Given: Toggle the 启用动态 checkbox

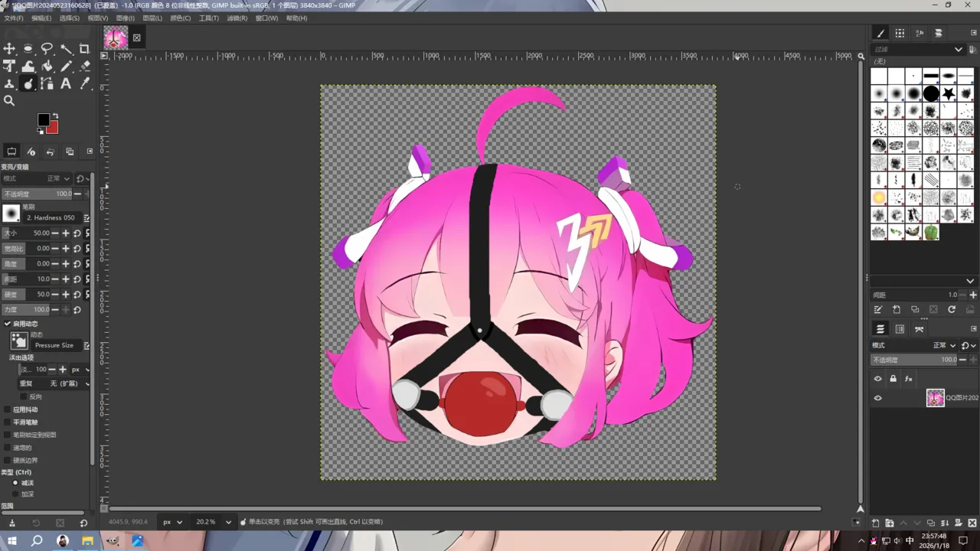Looking at the screenshot, I should click(x=8, y=324).
